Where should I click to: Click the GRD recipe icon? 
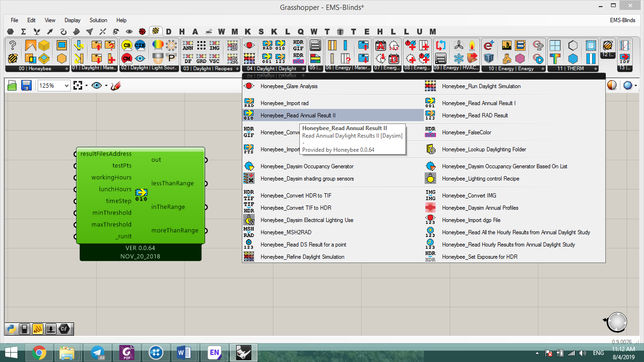tap(201, 58)
